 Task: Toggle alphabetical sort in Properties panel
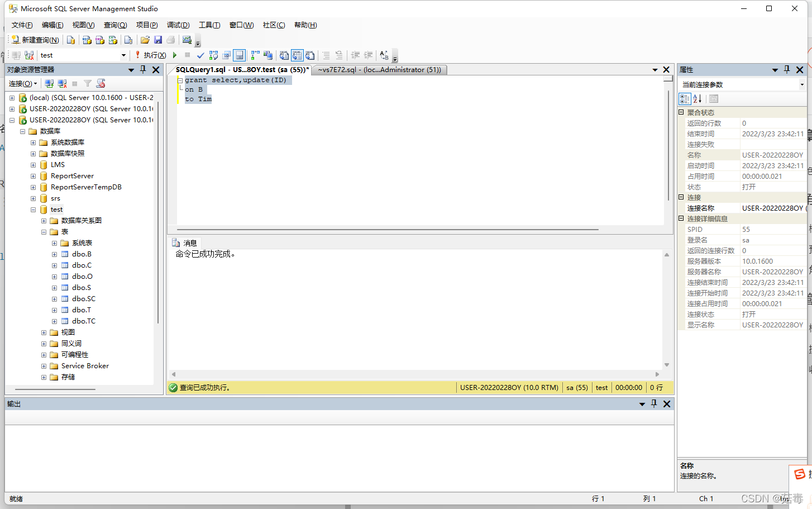(698, 99)
